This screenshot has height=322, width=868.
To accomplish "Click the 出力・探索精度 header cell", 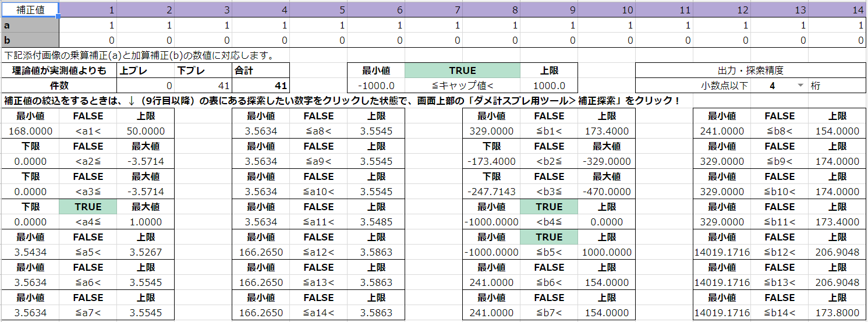I will [750, 70].
